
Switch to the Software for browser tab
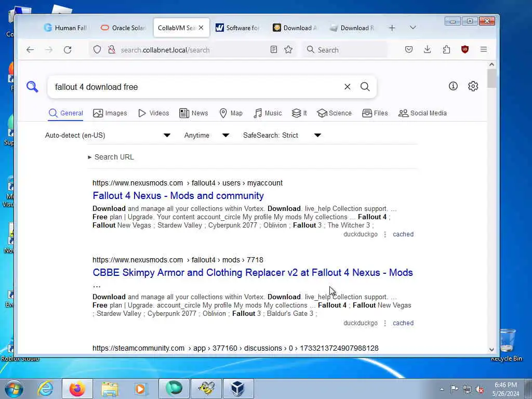point(238,28)
